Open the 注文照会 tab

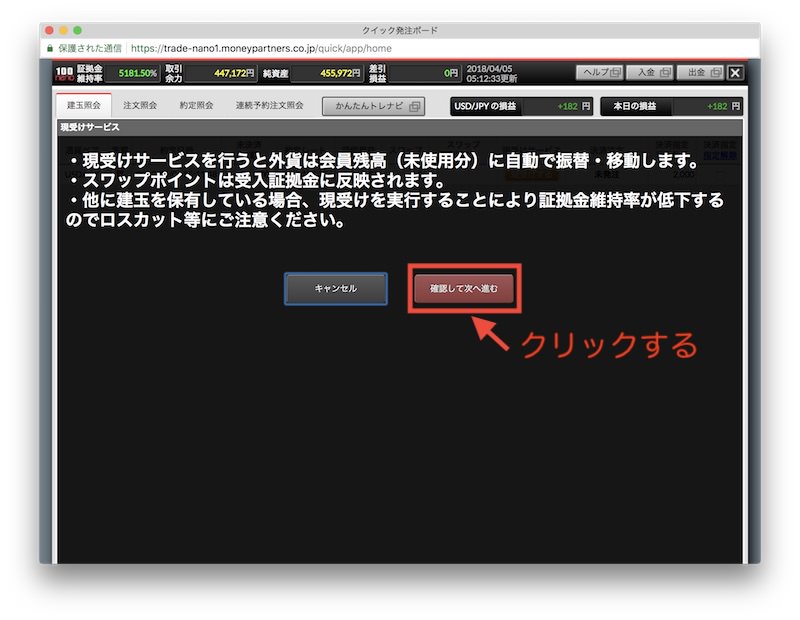[x=140, y=106]
